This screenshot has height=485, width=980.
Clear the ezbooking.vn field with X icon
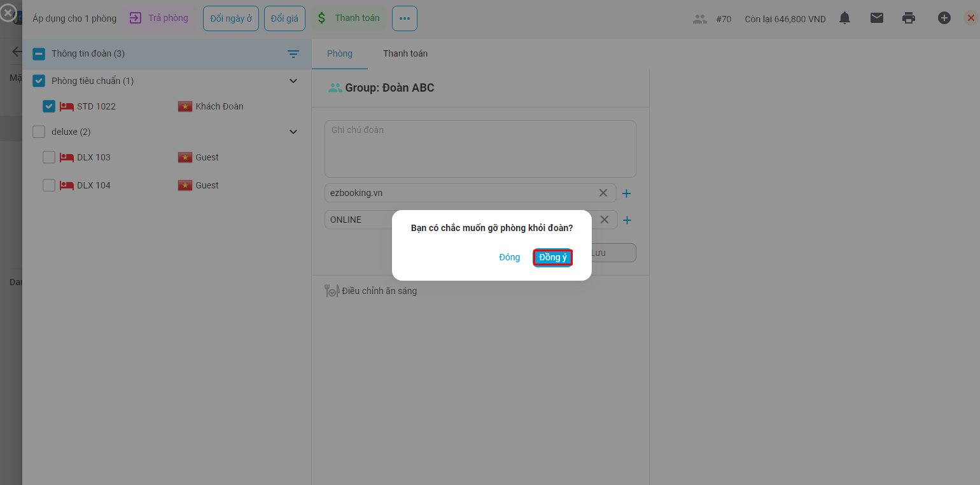(603, 193)
